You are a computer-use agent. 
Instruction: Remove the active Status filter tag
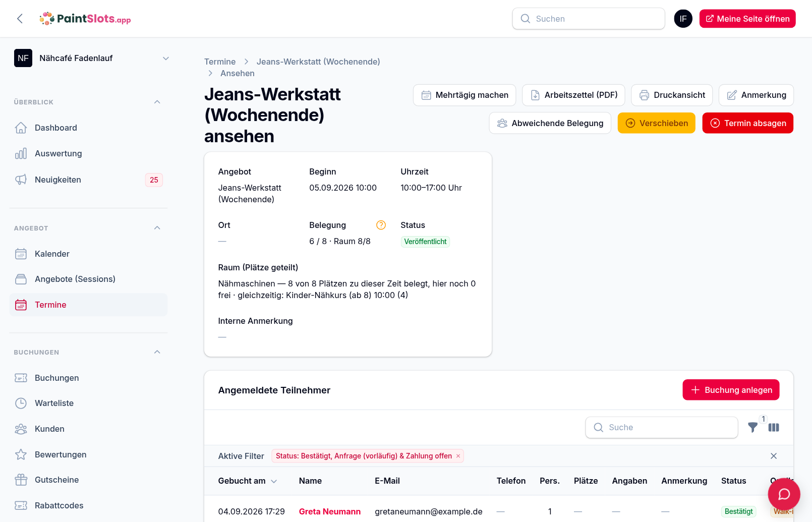pos(458,456)
